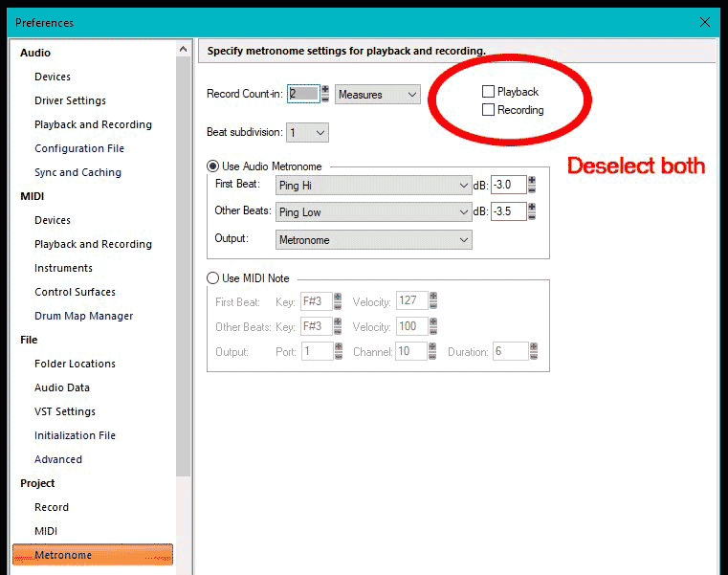Enable the Recording metronome checkbox
The width and height of the screenshot is (728, 575).
tap(489, 110)
